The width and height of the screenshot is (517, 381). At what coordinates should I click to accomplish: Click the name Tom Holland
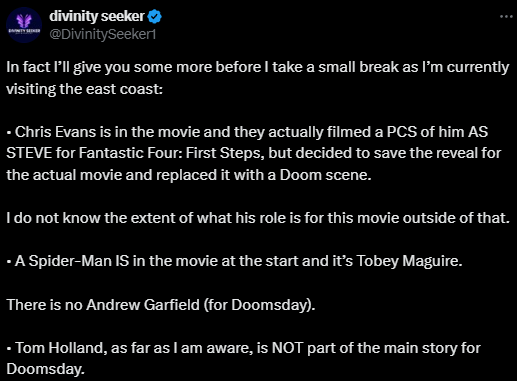tap(61, 348)
